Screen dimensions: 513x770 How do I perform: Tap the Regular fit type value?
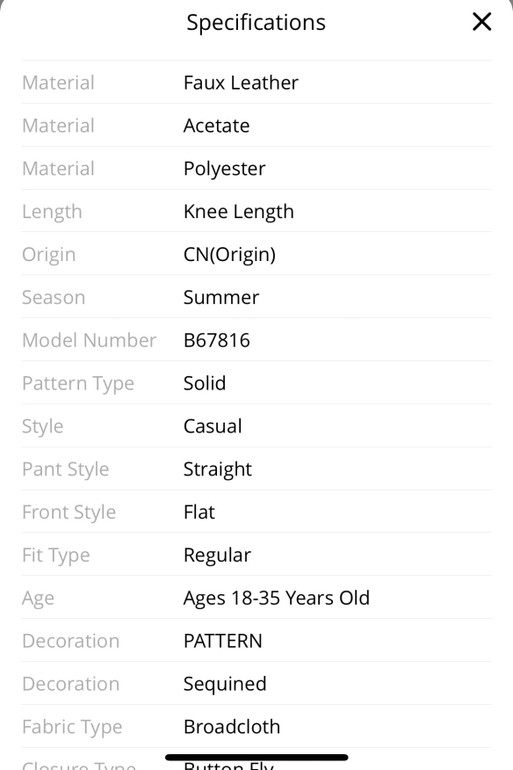pos(217,556)
